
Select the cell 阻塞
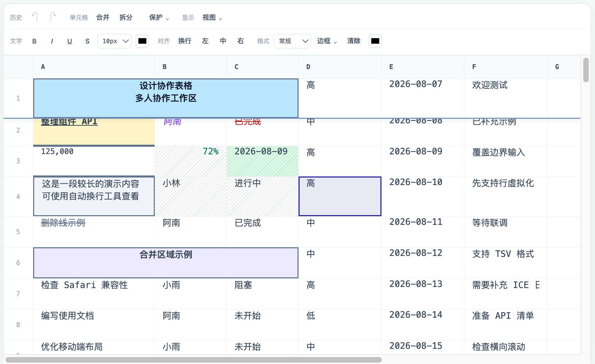(262, 294)
